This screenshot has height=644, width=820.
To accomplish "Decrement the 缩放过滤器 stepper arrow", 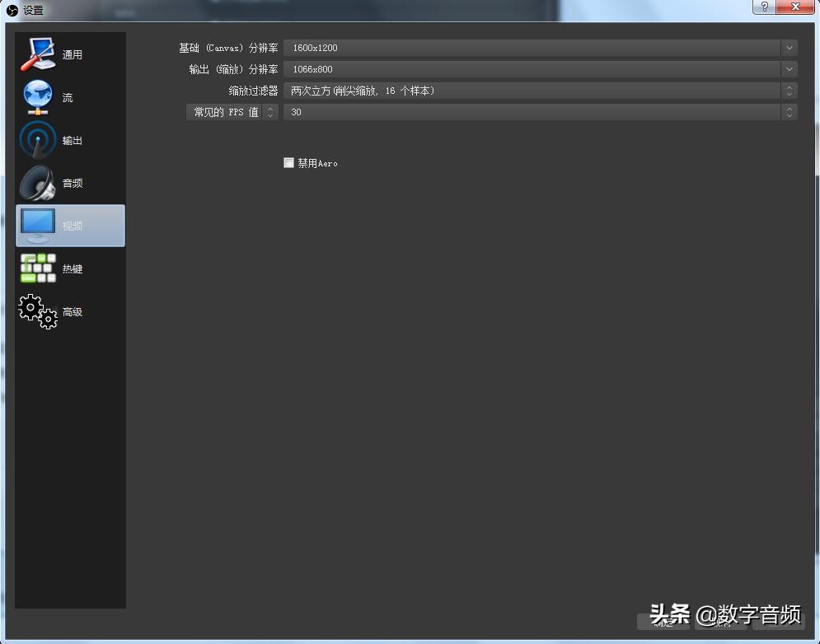I will coord(789,94).
